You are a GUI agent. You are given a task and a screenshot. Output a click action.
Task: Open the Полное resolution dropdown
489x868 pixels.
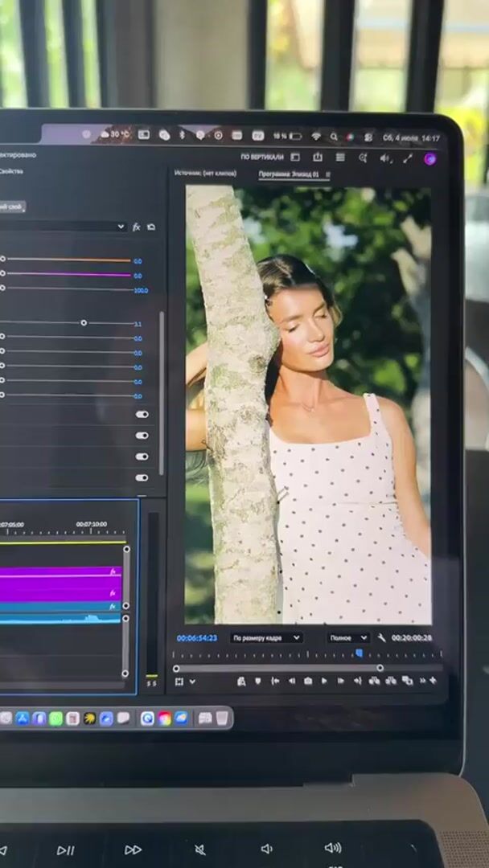[347, 638]
